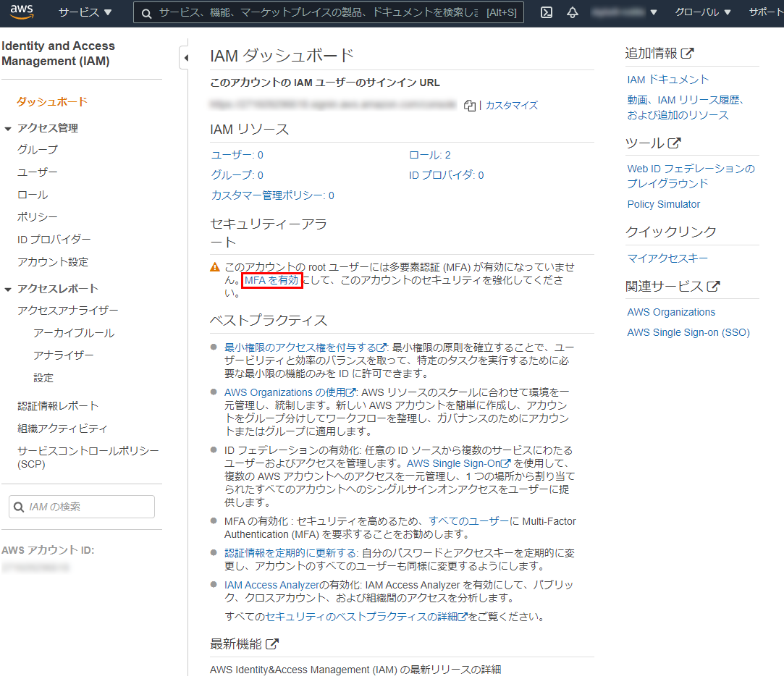784x679 pixels.
Task: Click the MFA を有効 link
Action: click(271, 280)
